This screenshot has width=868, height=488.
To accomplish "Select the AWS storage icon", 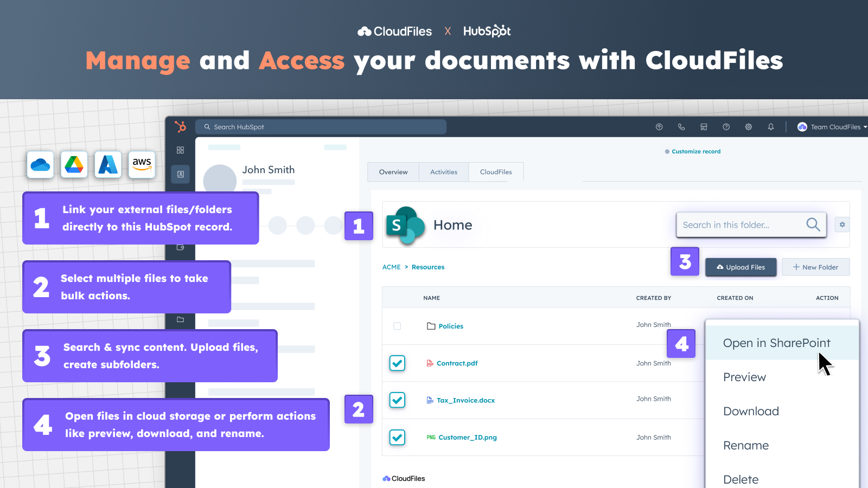I will pyautogui.click(x=142, y=165).
